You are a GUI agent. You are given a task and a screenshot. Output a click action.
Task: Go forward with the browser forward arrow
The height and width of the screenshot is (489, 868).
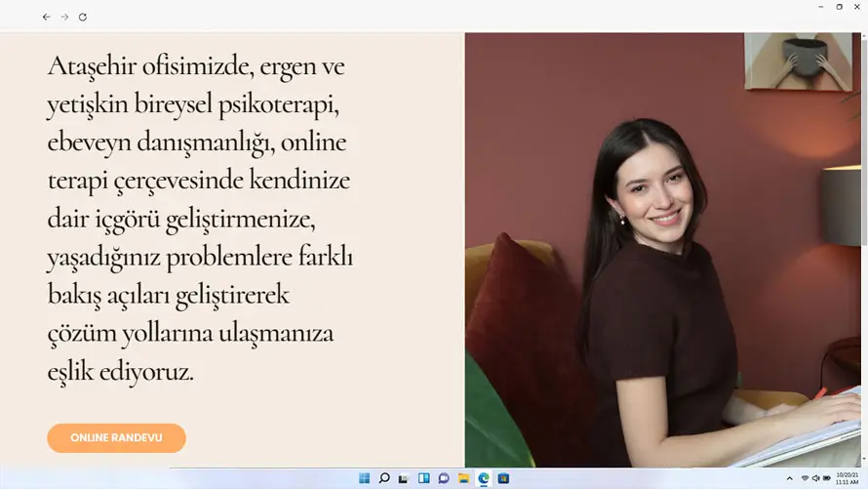coord(64,18)
